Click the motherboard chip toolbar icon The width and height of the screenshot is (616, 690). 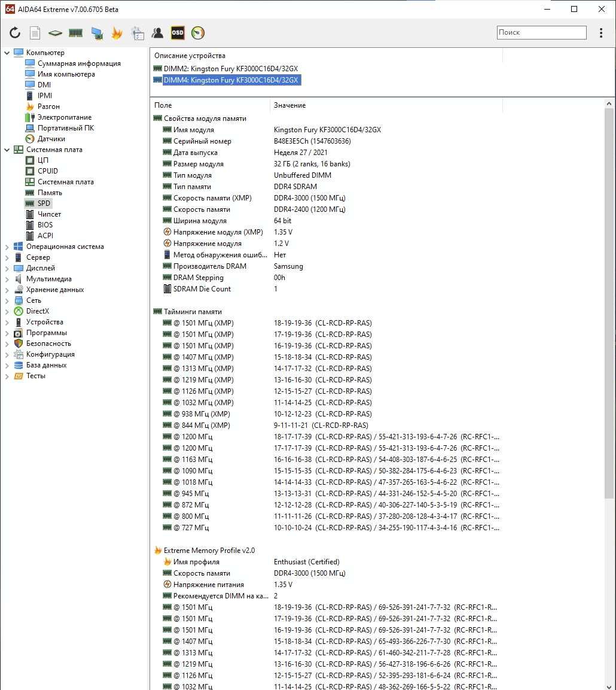click(x=55, y=33)
